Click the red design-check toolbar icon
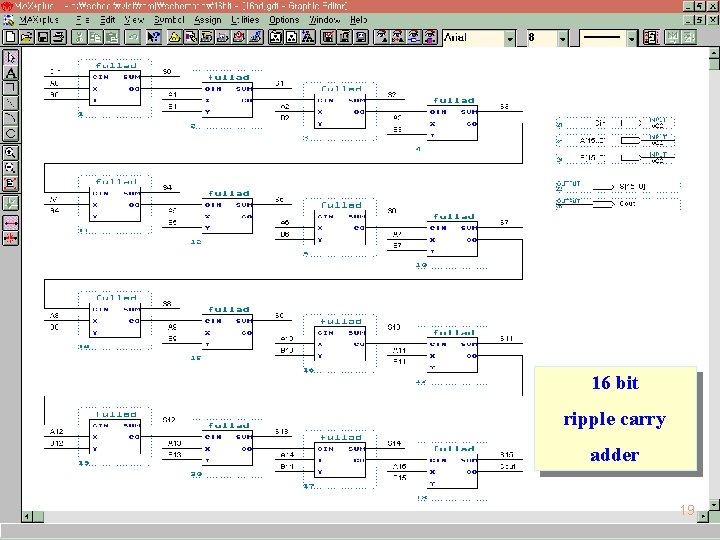 point(328,37)
